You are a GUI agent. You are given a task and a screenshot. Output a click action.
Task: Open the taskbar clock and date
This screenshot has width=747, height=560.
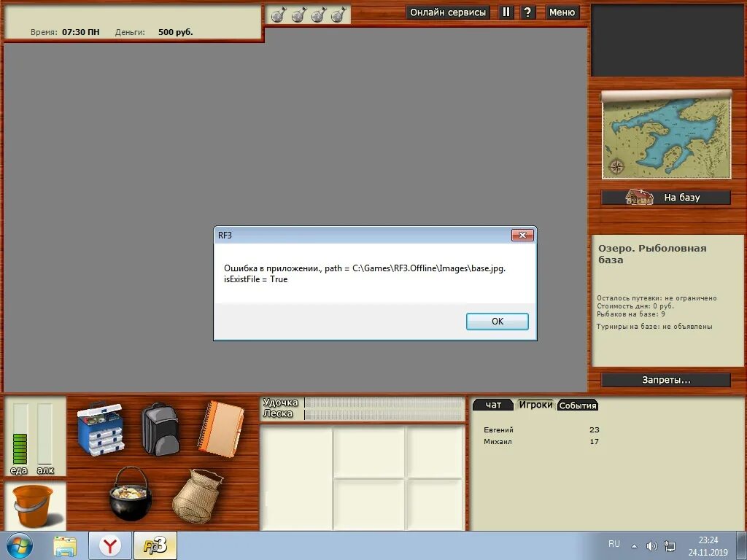708,546
